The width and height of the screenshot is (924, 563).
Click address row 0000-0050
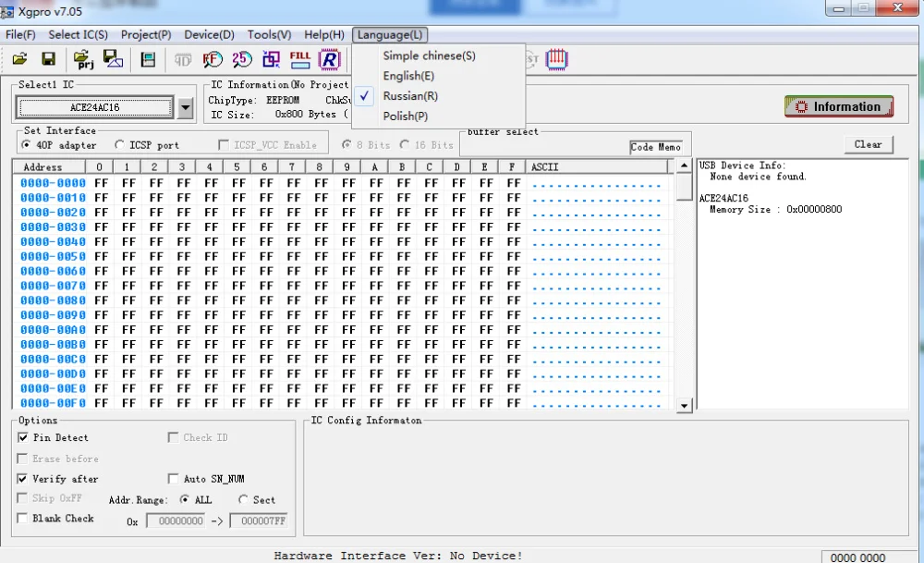(x=53, y=256)
